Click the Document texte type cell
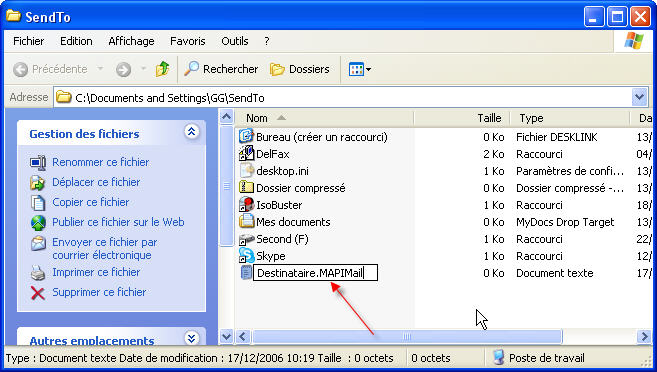This screenshot has width=657, height=372. [554, 273]
